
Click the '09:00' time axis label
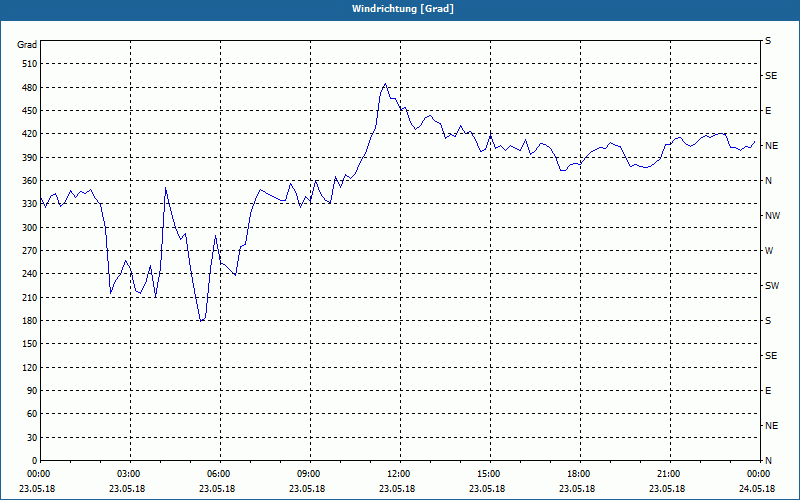coord(310,474)
